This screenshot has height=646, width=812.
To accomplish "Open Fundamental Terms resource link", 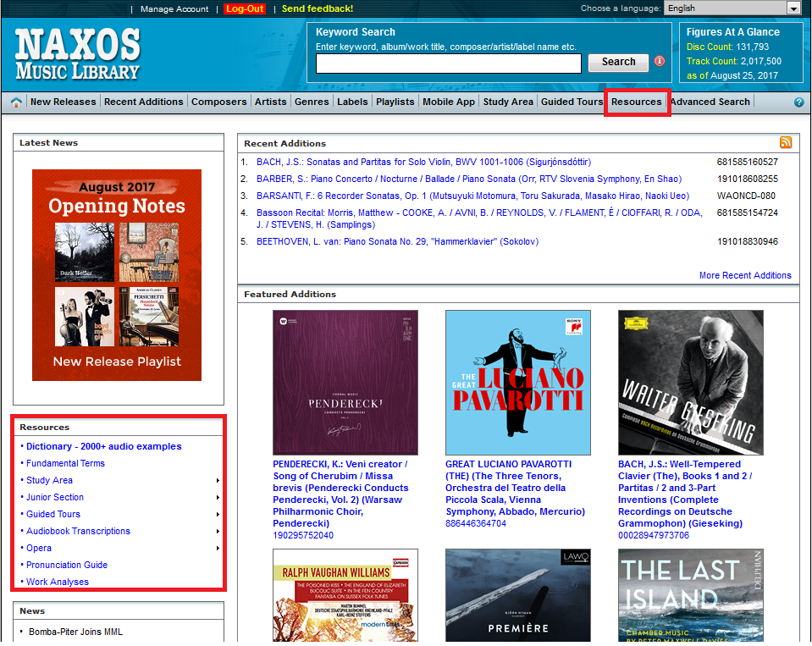I will coord(66,464).
